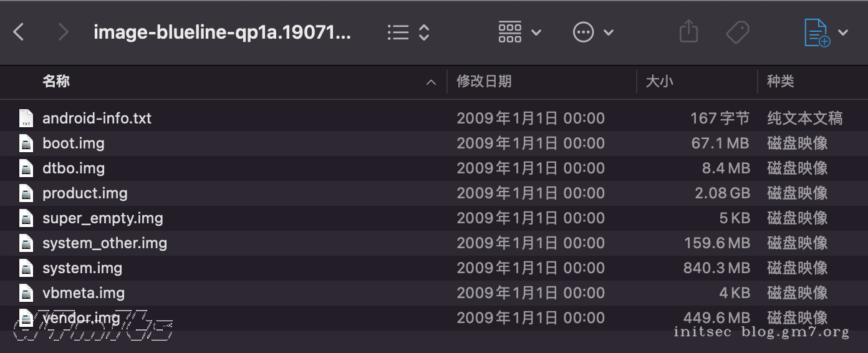868x353 pixels.
Task: Select the android-info.txt file icon
Action: pyautogui.click(x=26, y=118)
